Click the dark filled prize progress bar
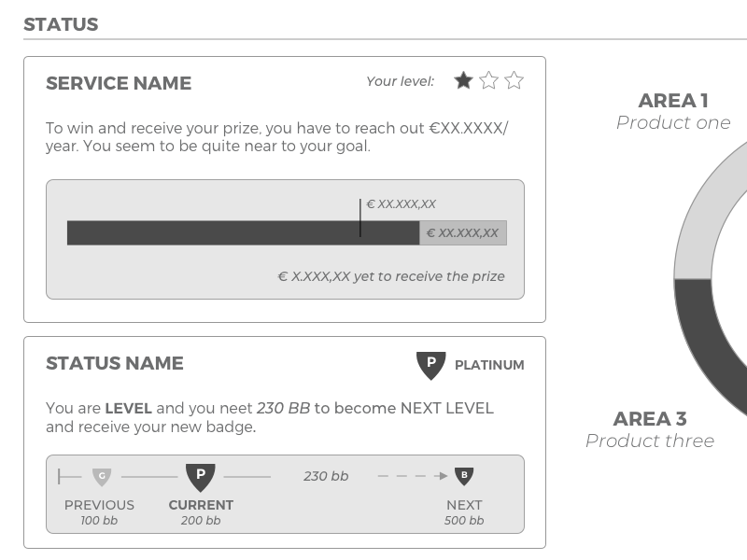 [243, 233]
